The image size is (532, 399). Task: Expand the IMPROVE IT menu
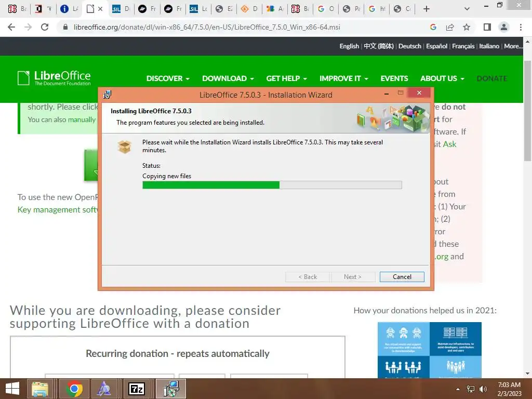point(344,78)
